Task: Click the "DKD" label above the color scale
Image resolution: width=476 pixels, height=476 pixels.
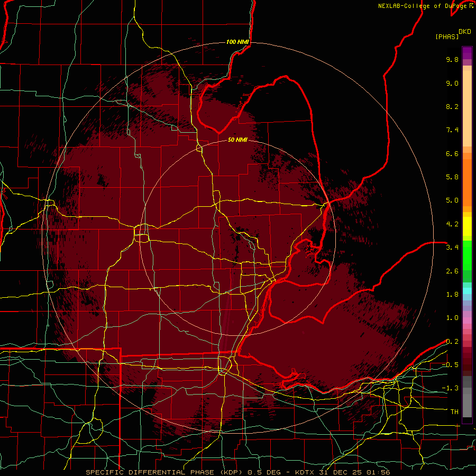Action: [x=465, y=32]
